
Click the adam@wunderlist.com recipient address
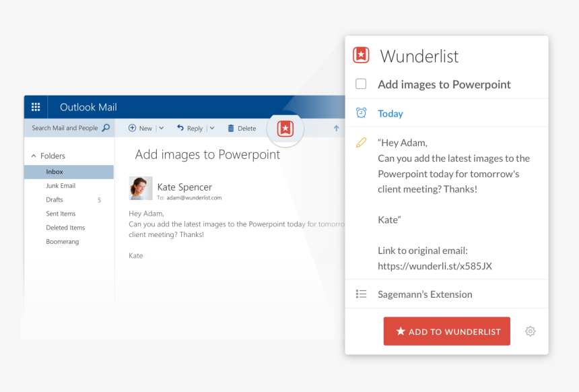coord(194,197)
